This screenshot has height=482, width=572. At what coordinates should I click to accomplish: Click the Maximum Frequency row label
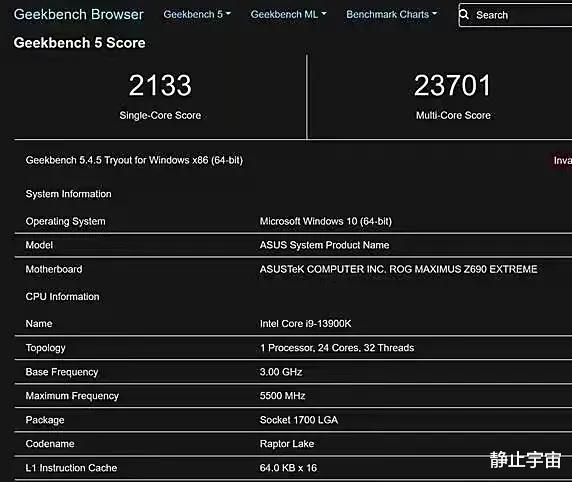click(72, 396)
